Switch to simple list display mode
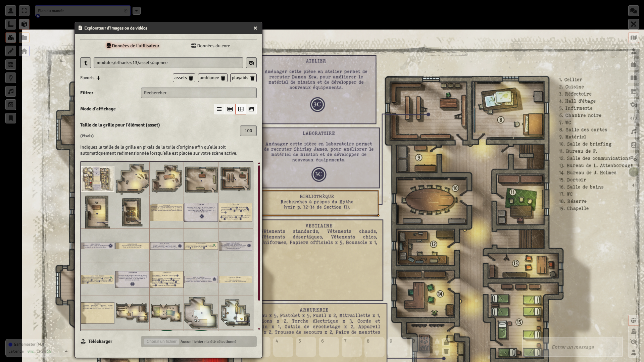 [219, 109]
